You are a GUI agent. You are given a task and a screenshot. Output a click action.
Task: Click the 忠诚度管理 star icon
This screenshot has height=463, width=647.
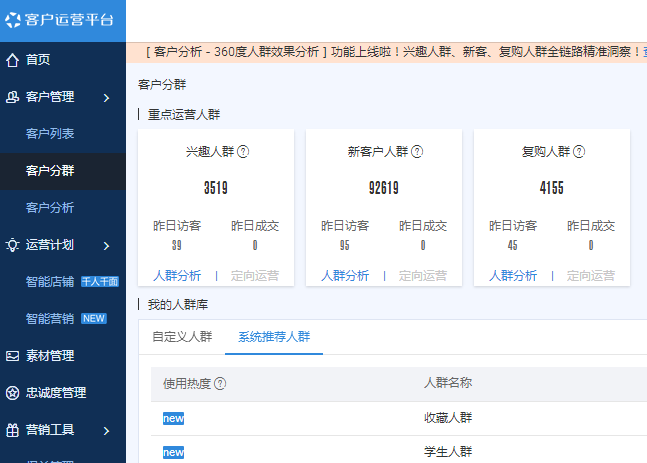[x=12, y=393]
